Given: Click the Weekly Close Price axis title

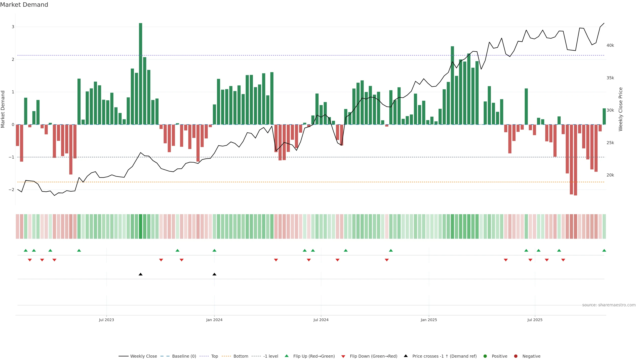Looking at the screenshot, I should click(x=621, y=109).
